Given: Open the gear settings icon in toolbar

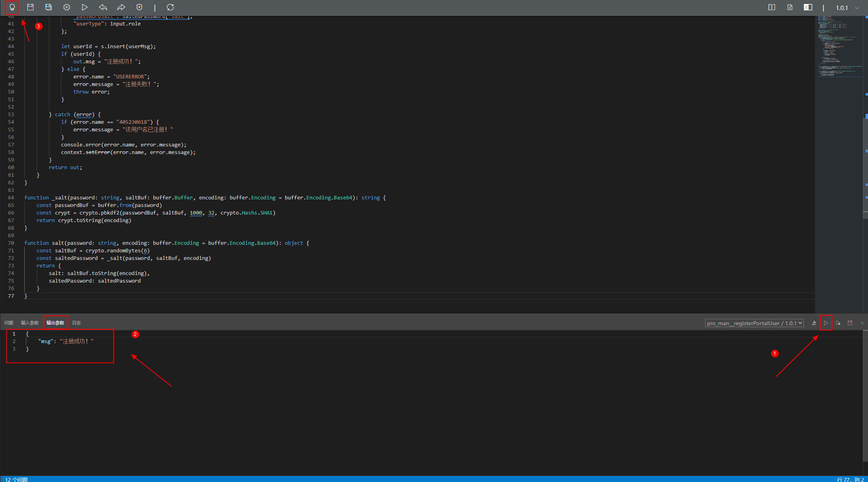Looking at the screenshot, I should pyautogui.click(x=66, y=7).
